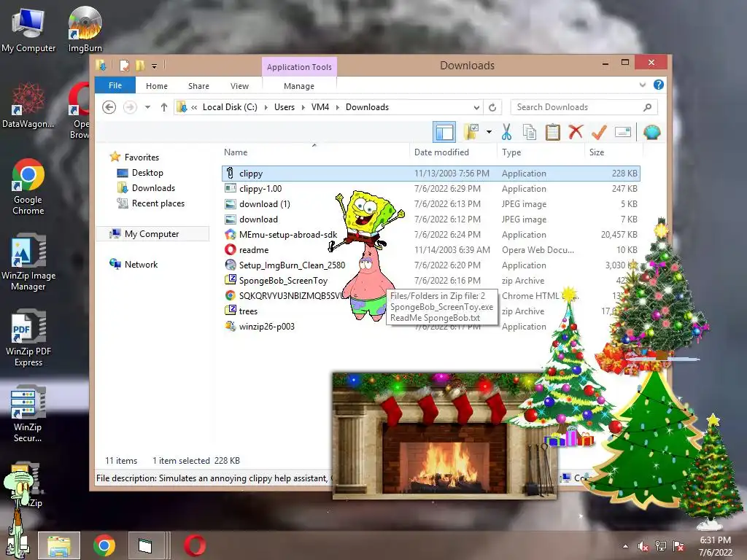Screen dimensions: 747x560
Task: Expand the ribbon with the chevron
Action: [x=643, y=85]
